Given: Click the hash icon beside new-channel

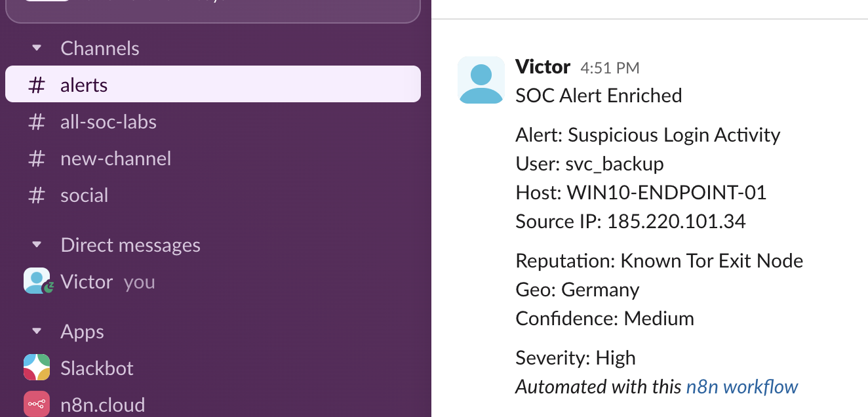Looking at the screenshot, I should coord(36,158).
